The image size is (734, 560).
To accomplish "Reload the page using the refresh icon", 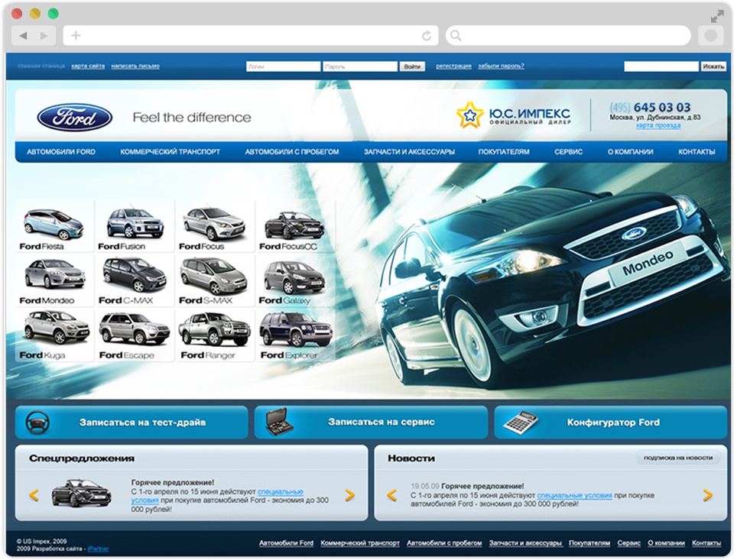I will [427, 36].
